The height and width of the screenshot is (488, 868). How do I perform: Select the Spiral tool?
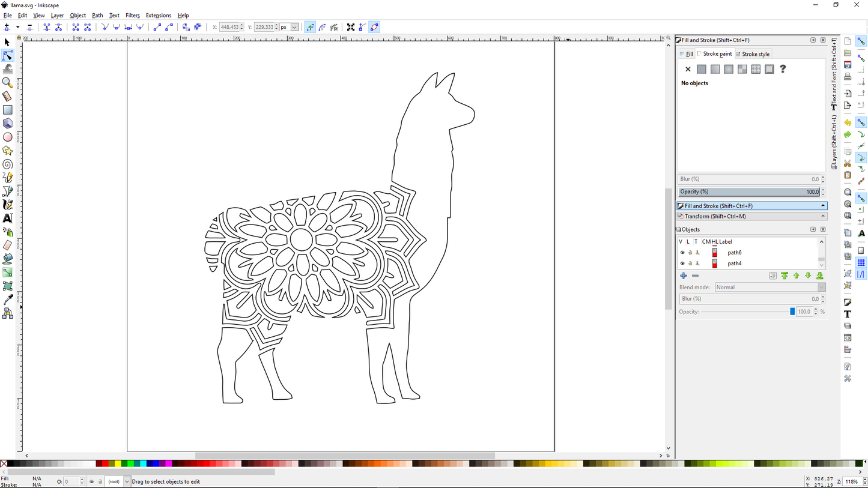(7, 164)
